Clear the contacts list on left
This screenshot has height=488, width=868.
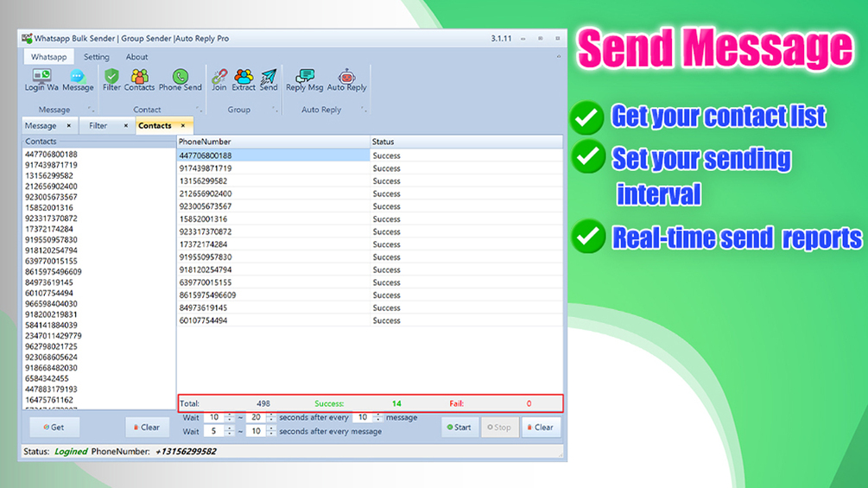point(147,428)
